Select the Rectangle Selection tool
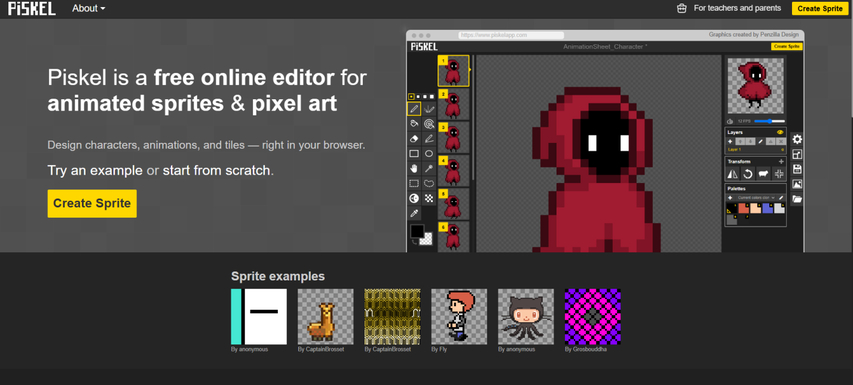Viewport: 853px width, 385px height. [x=414, y=184]
